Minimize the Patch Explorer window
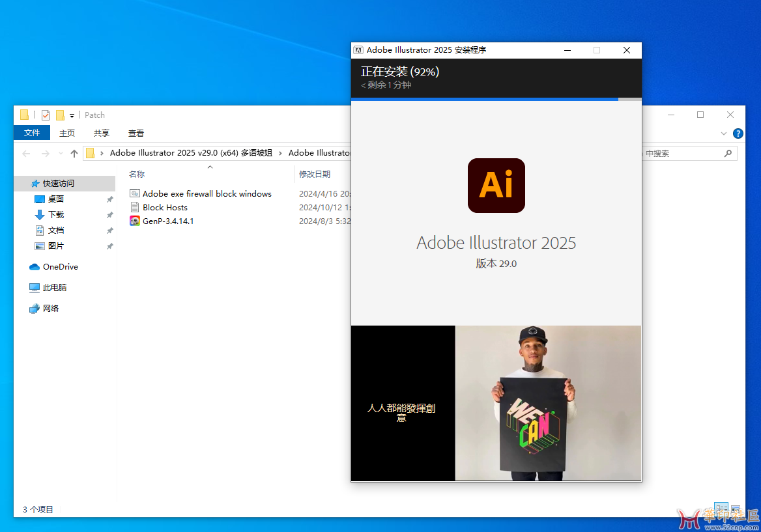 670,115
